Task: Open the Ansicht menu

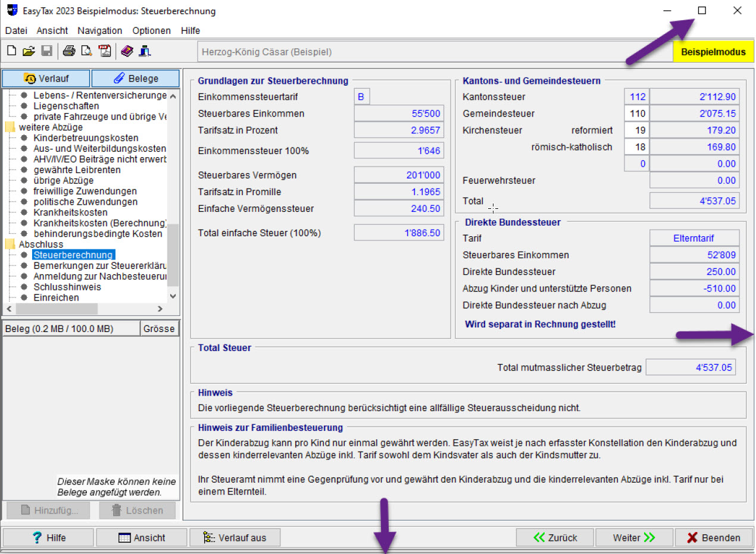Action: click(x=52, y=30)
